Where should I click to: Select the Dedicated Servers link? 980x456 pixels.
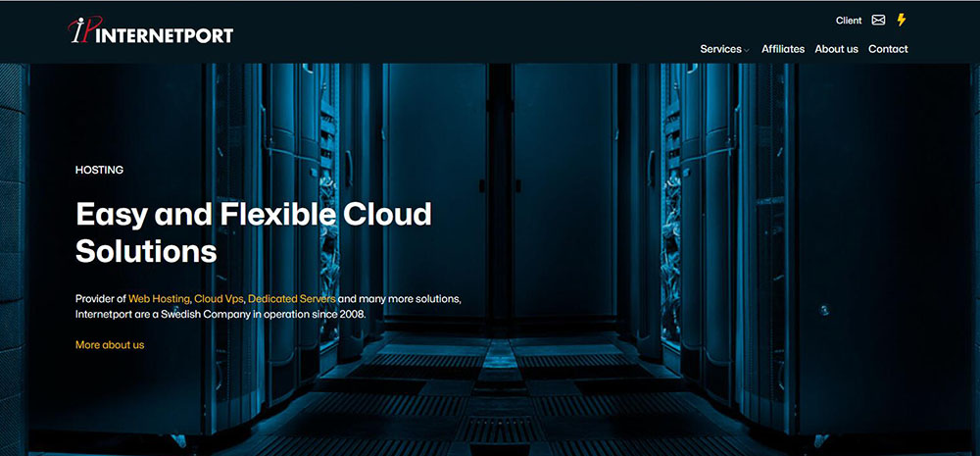[x=292, y=298]
